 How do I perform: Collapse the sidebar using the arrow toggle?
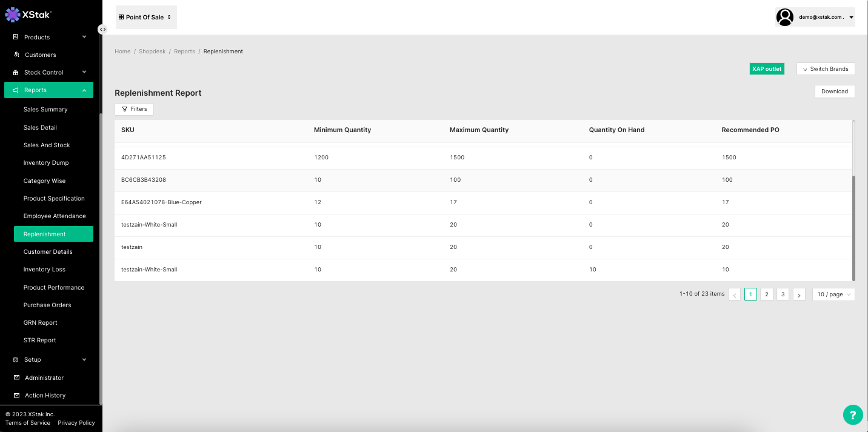(102, 29)
